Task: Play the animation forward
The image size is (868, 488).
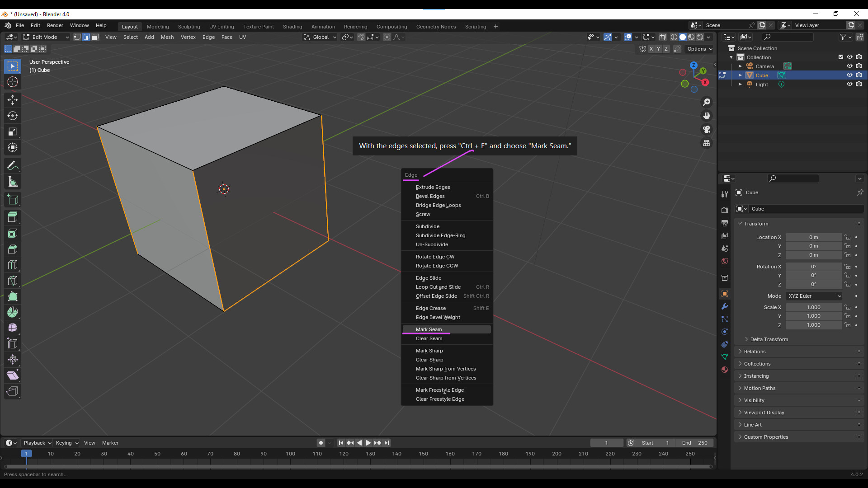Action: [368, 443]
